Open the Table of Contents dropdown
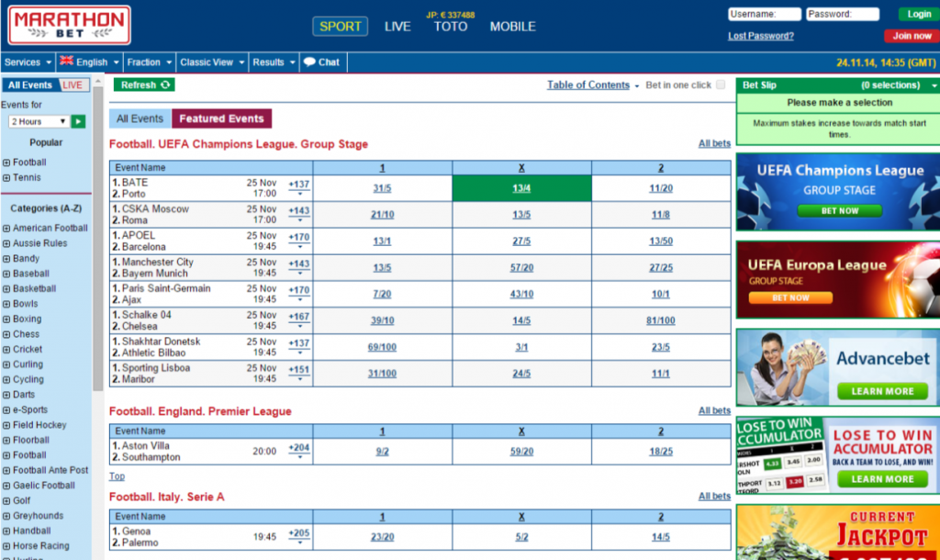Screen dimensions: 940x560 click(592, 85)
